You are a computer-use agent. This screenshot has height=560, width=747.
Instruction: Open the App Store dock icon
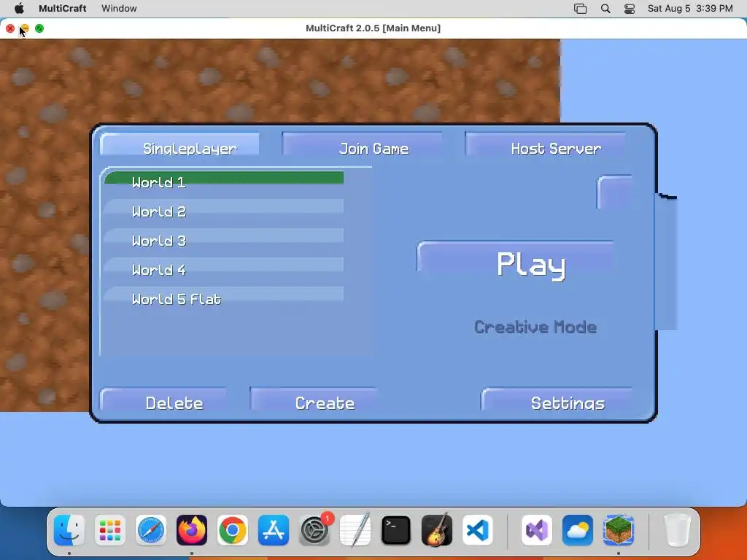(274, 530)
